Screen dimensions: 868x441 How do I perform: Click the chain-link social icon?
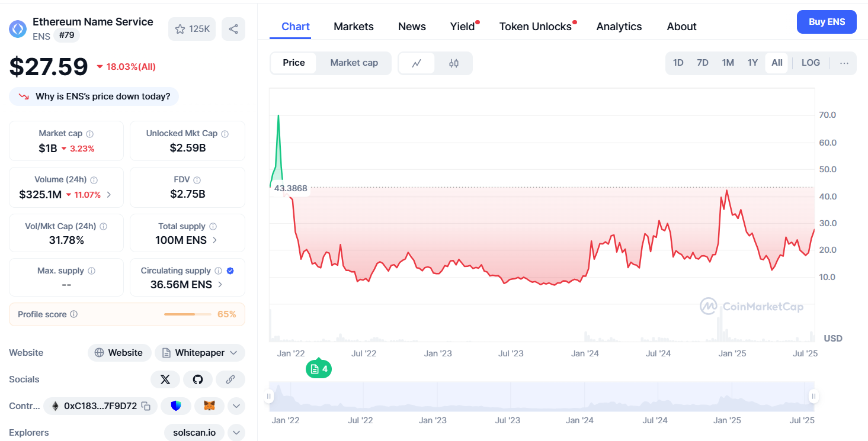(x=230, y=379)
